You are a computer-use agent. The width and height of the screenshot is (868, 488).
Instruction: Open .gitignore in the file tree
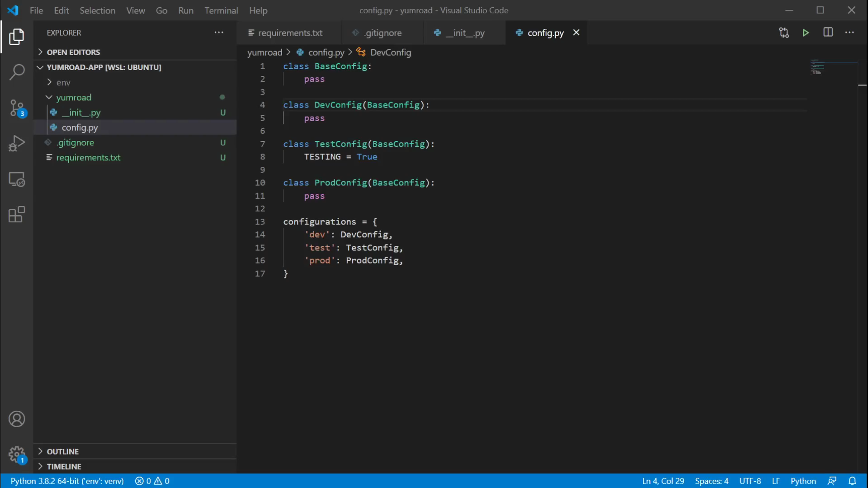click(135, 142)
